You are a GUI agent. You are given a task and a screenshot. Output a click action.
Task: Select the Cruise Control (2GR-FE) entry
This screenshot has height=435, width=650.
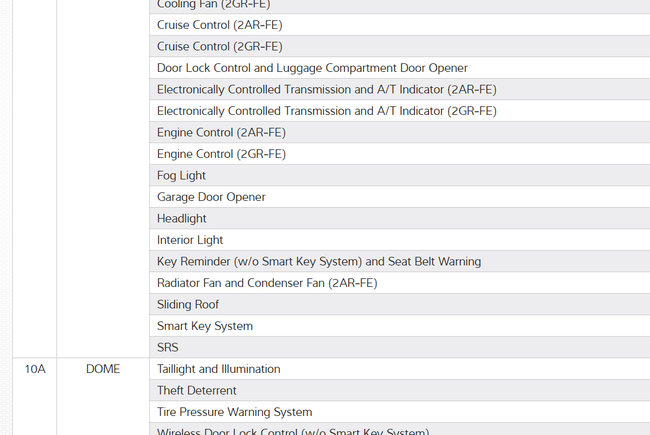219,46
